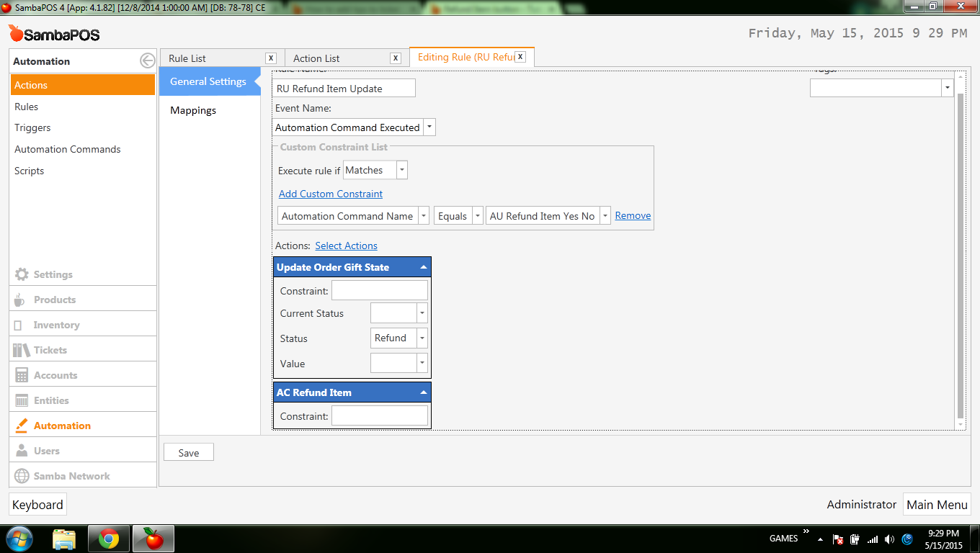
Task: Open the Status Refund dropdown
Action: (422, 338)
